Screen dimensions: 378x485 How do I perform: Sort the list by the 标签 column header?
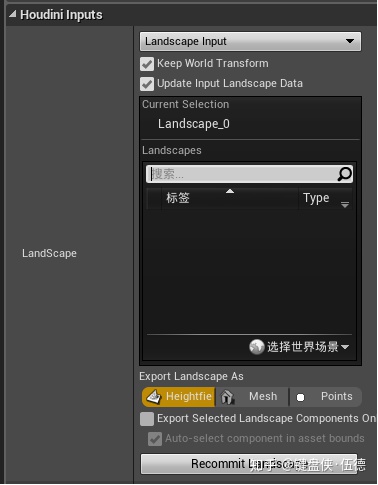click(x=230, y=198)
